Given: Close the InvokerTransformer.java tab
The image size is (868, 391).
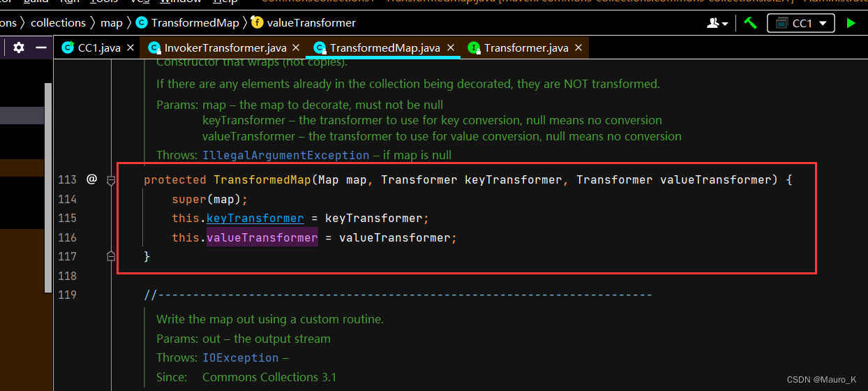Looking at the screenshot, I should (x=297, y=47).
